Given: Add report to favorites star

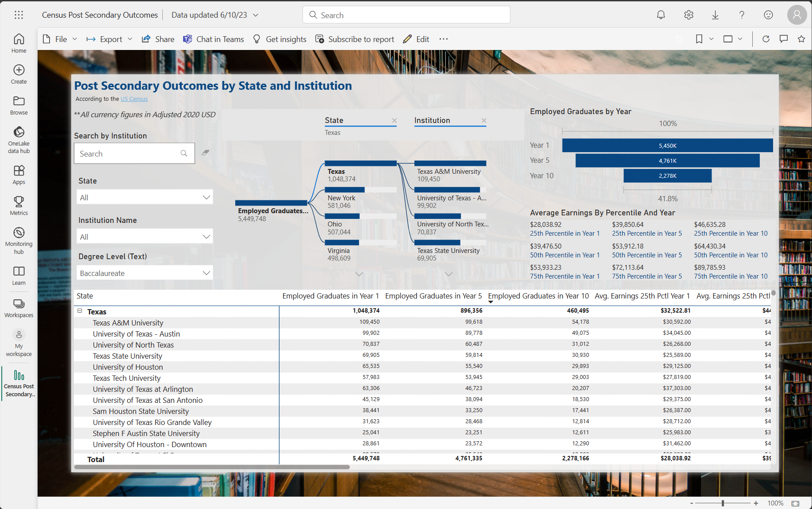Looking at the screenshot, I should coord(801,39).
